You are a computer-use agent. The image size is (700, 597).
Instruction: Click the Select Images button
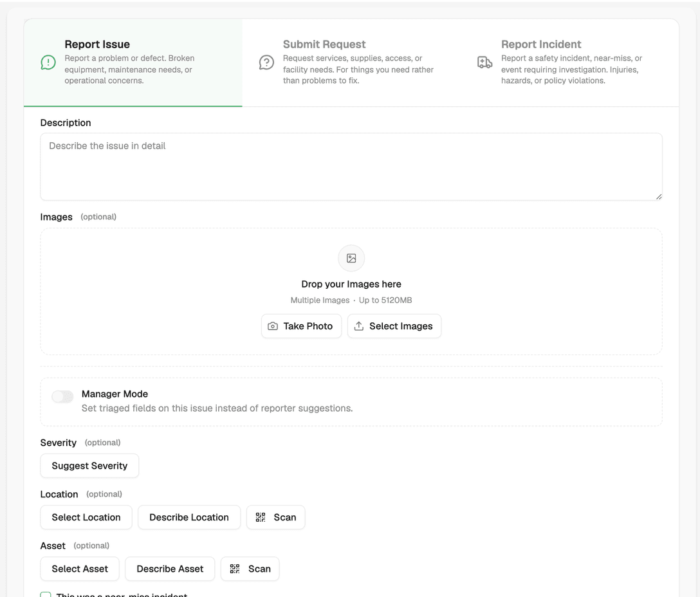[394, 326]
